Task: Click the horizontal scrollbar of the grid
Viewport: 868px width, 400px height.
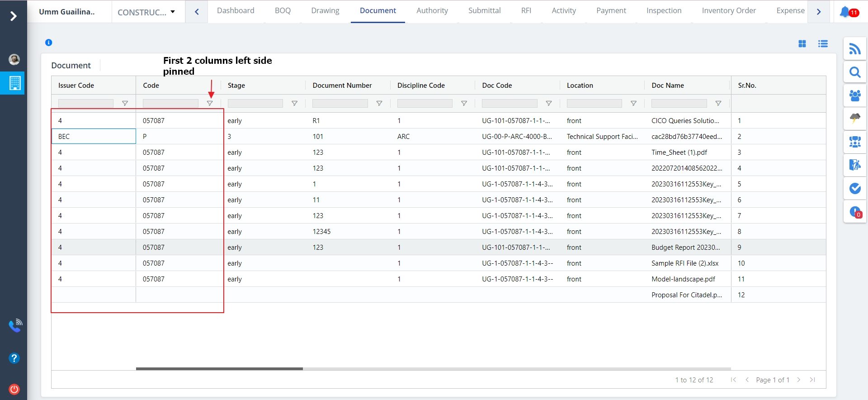Action: 219,369
